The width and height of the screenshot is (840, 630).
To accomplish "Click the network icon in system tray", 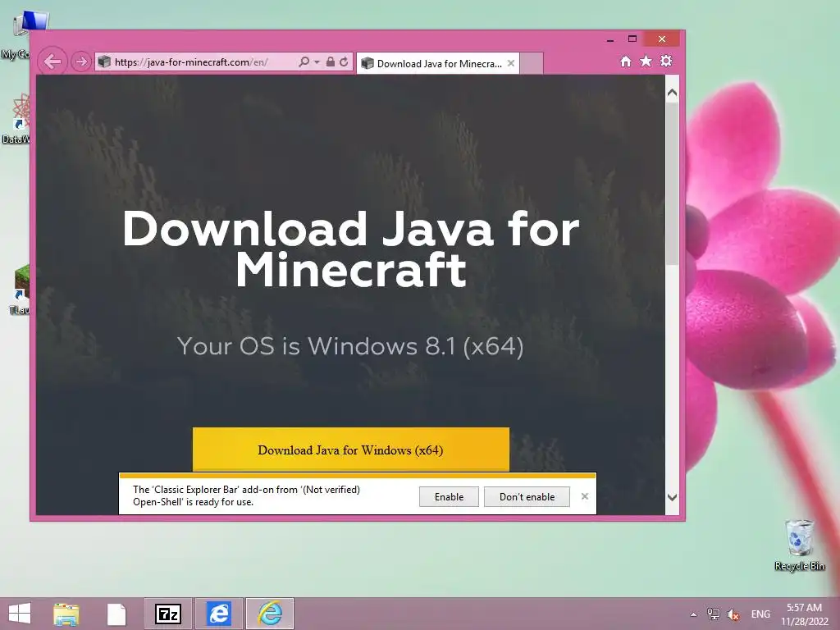I will click(x=714, y=614).
